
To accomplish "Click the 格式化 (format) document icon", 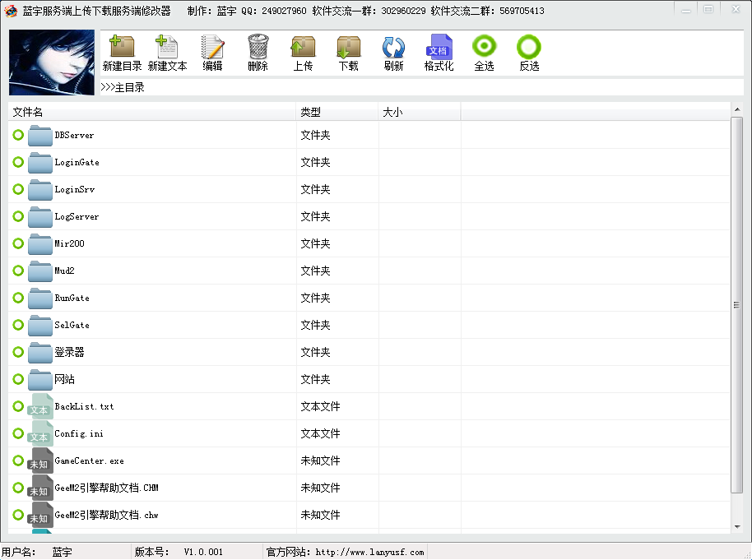I will [x=439, y=48].
